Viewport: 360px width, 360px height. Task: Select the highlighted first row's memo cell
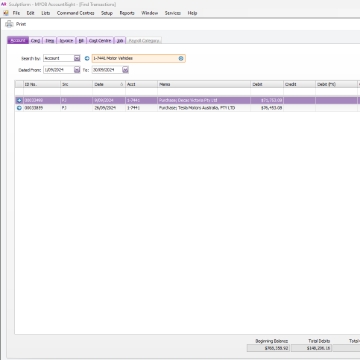pos(204,100)
